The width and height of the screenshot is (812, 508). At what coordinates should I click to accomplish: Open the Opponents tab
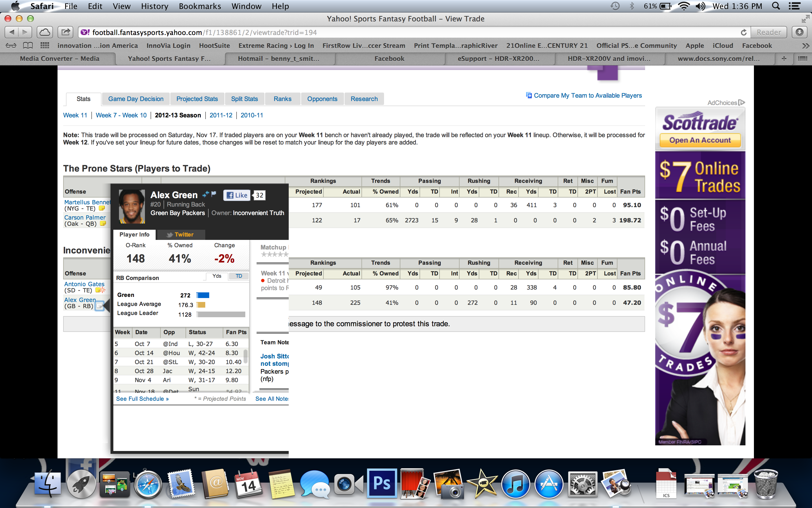tap(322, 99)
